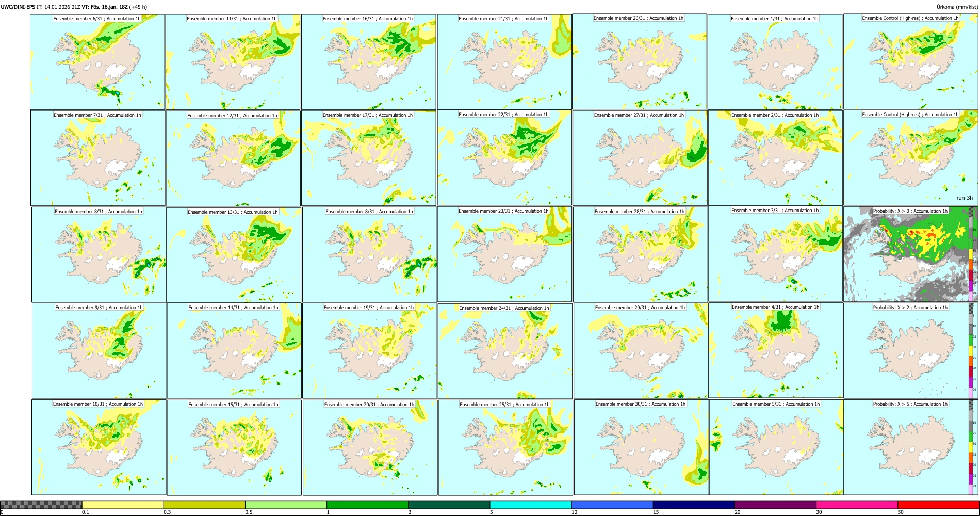Select the Probability X > 2 map panel
Image resolution: width=980 pixels, height=516 pixels.
coord(911,351)
